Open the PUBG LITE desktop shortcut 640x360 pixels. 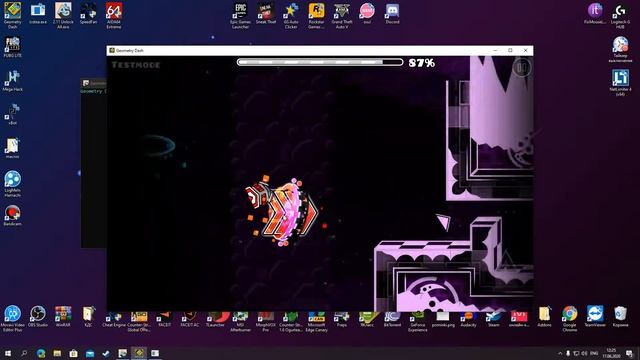(x=13, y=47)
